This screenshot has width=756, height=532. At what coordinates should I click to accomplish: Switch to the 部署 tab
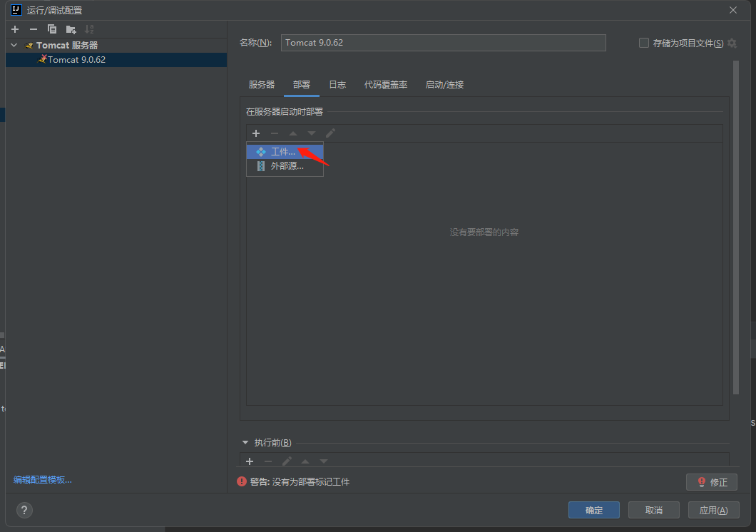tap(302, 85)
